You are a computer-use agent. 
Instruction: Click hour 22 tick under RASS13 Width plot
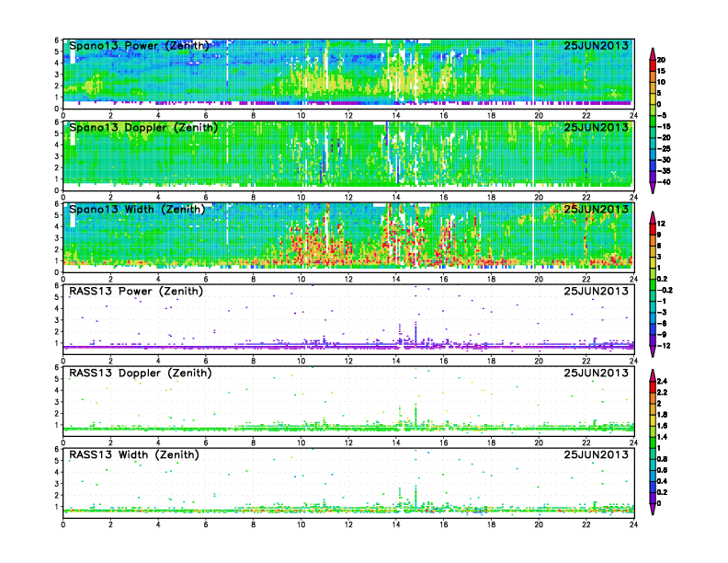point(586,524)
